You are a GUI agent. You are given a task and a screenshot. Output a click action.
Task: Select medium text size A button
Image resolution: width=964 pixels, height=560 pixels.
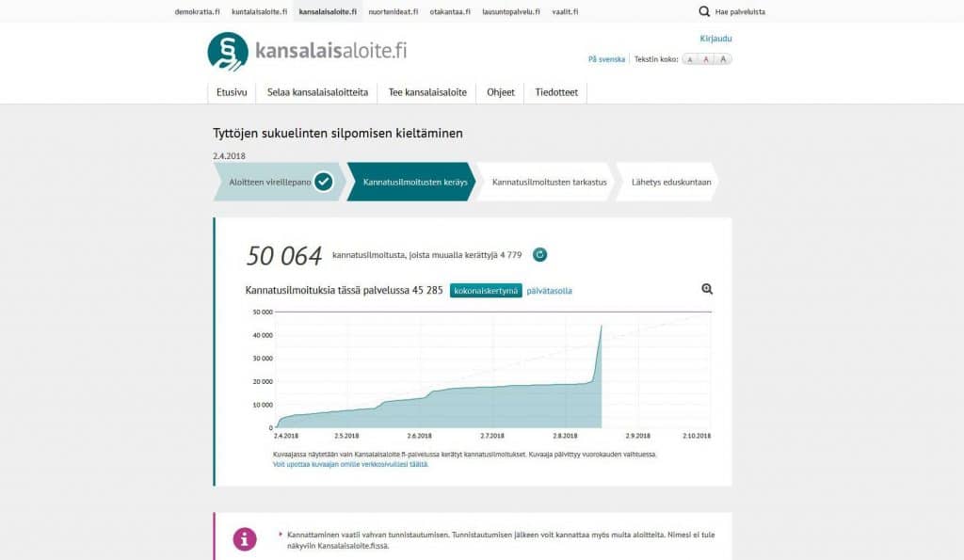706,59
